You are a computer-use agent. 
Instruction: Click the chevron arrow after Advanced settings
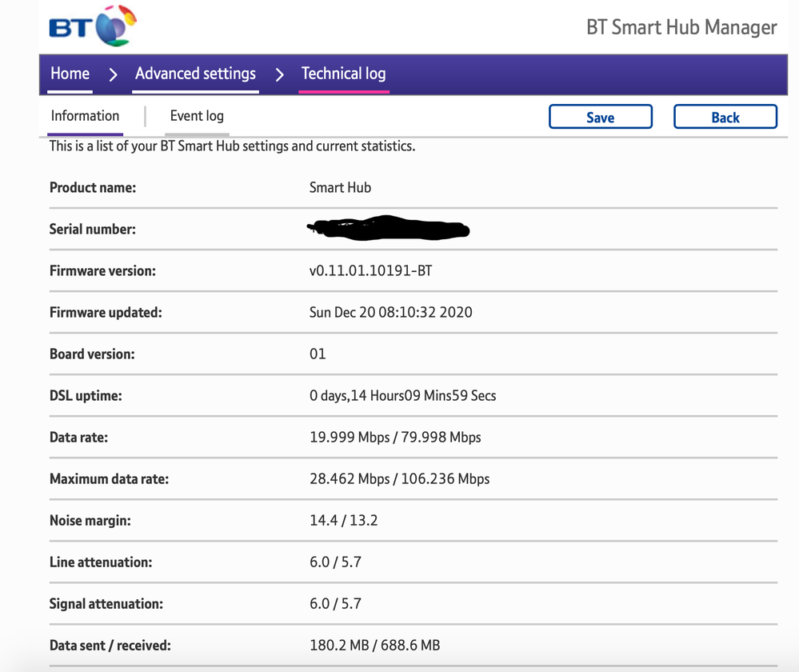(279, 74)
